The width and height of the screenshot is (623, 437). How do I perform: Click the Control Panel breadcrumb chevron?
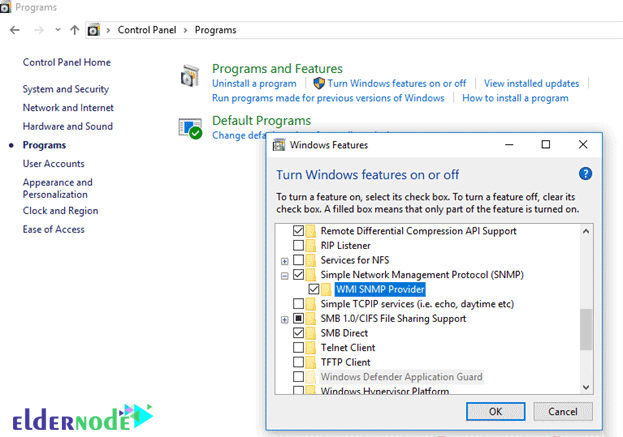pyautogui.click(x=108, y=30)
